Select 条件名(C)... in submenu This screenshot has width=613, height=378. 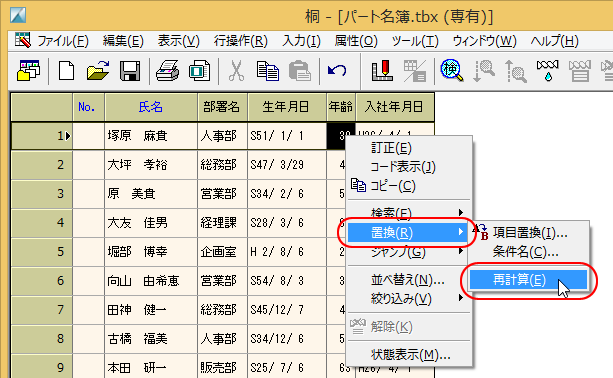tap(529, 252)
